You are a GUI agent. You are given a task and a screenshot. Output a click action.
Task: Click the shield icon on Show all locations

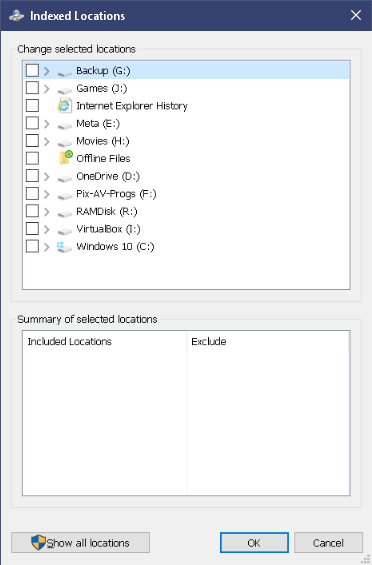(39, 542)
